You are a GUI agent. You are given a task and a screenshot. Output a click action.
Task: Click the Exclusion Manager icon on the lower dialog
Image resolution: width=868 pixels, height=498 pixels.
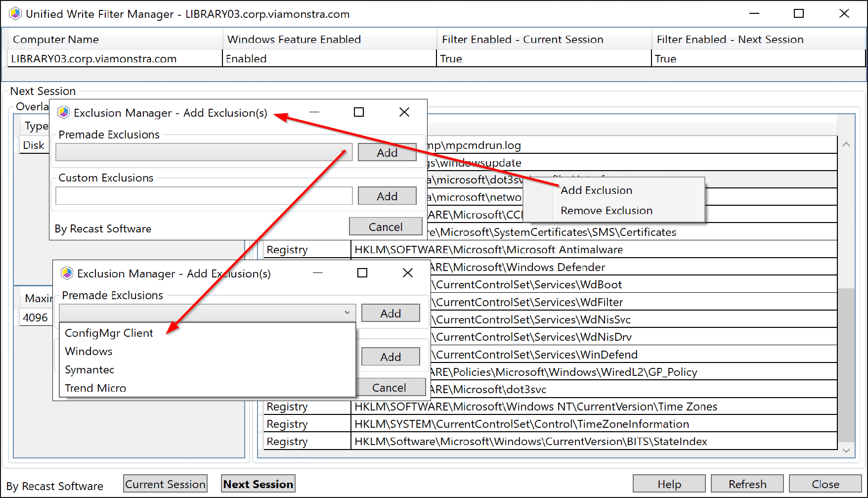67,273
